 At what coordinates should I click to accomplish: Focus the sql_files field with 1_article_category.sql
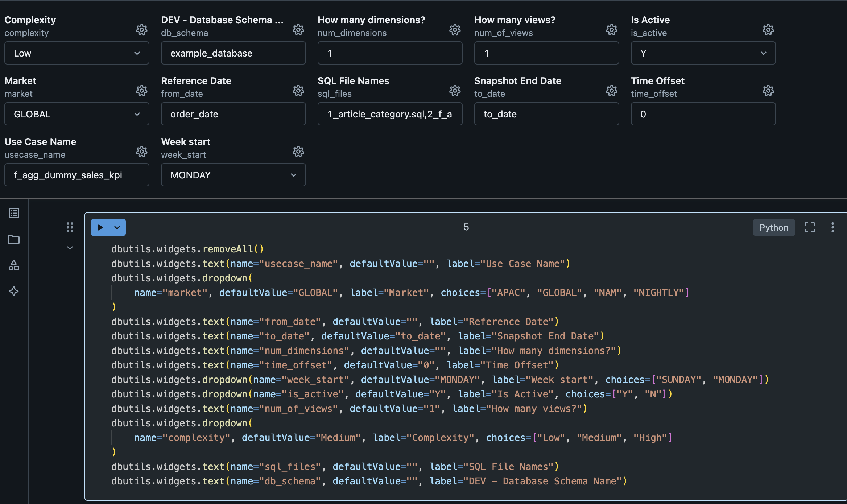pyautogui.click(x=390, y=114)
